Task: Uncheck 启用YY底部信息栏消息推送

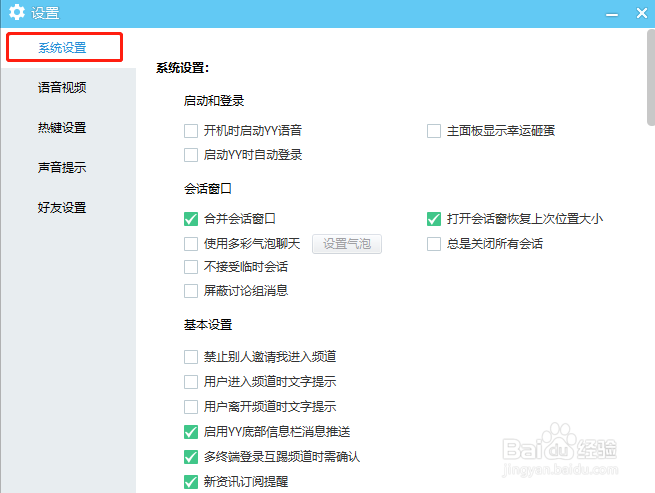Action: click(x=191, y=432)
